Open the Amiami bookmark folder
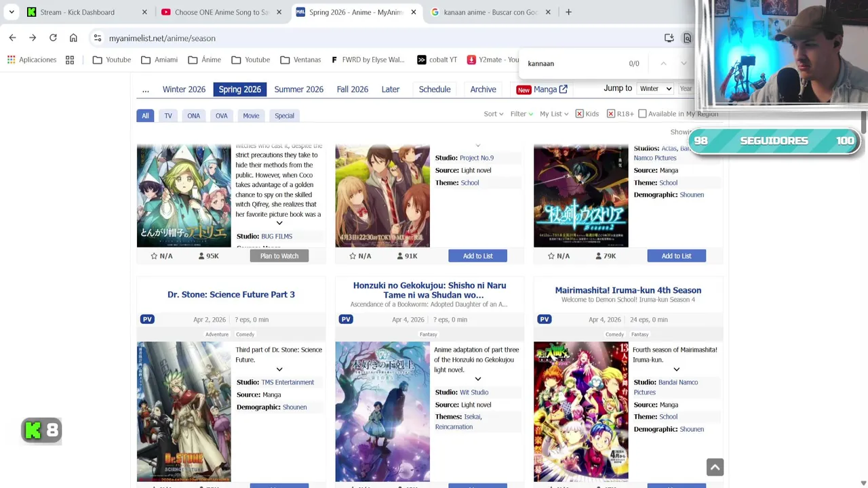This screenshot has width=868, height=488. 159,60
